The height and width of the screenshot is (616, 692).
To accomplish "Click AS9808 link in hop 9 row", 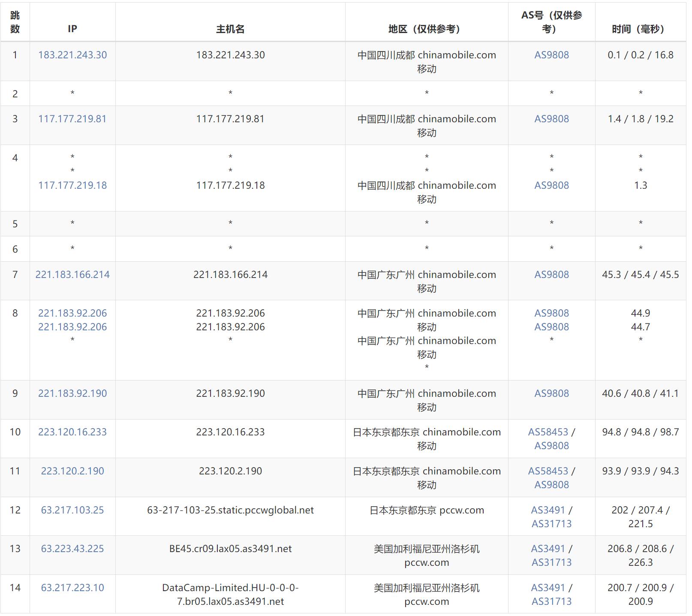I will pos(552,393).
